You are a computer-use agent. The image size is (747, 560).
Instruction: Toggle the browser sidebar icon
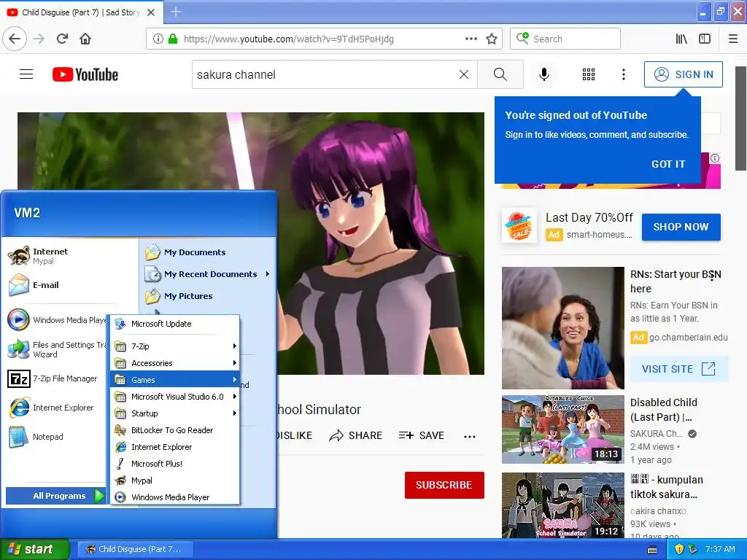point(705,39)
